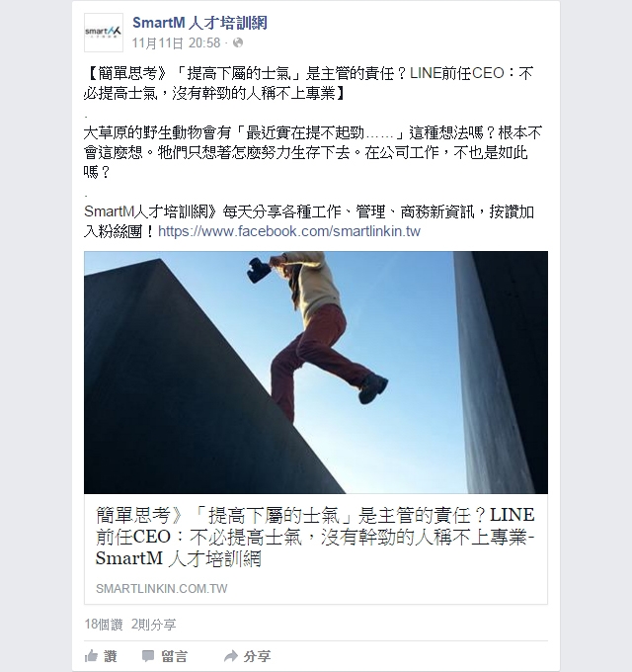632x672 pixels.
Task: Click the SMARTLINKIN.COM.TW source domain
Action: pos(161,588)
